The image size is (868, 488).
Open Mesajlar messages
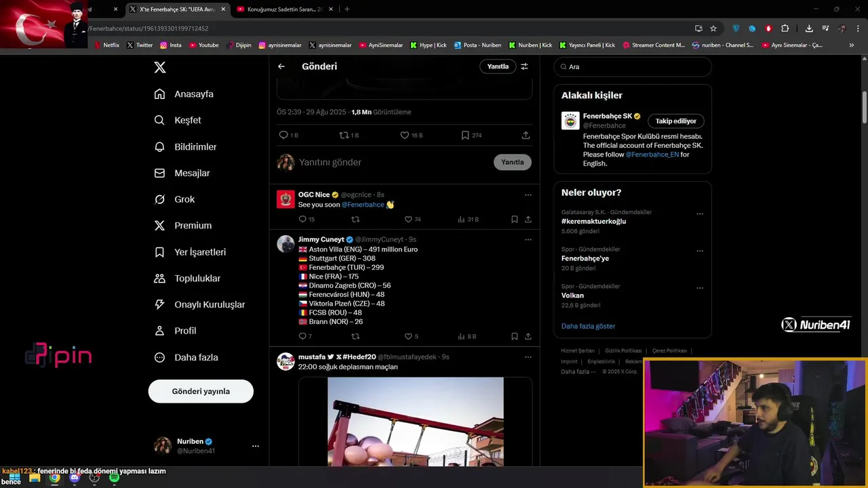182,173
